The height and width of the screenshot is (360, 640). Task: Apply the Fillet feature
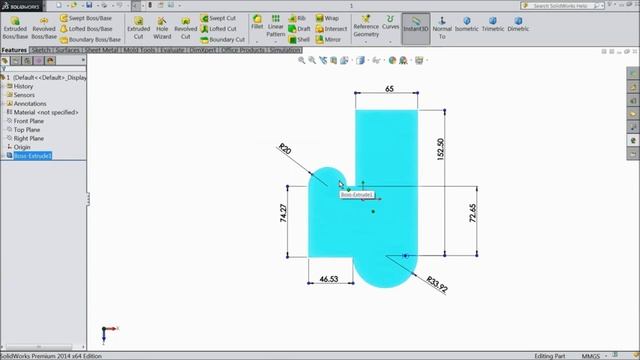[257, 22]
